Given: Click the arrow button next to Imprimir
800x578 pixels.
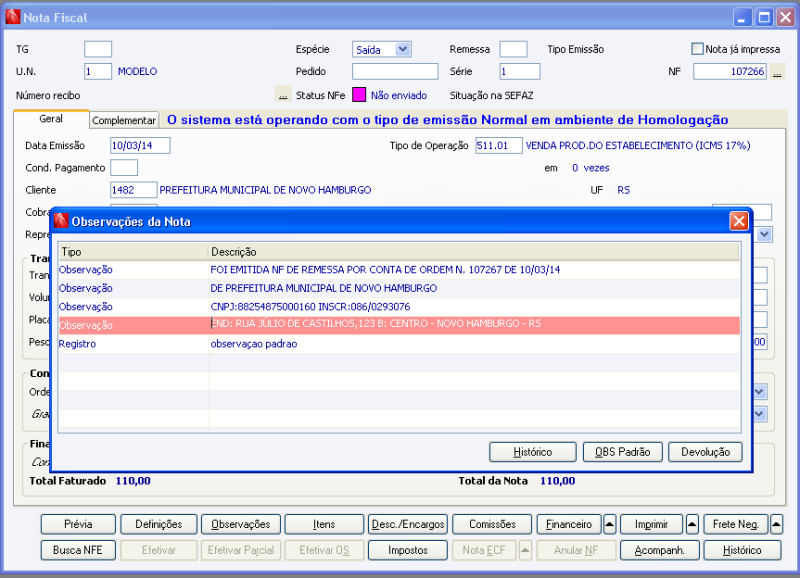Looking at the screenshot, I should pyautogui.click(x=692, y=524).
